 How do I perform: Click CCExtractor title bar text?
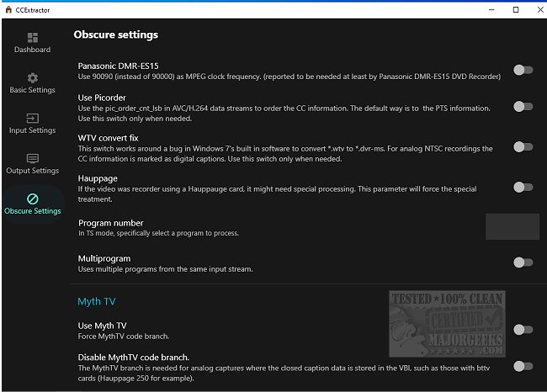tap(33, 10)
